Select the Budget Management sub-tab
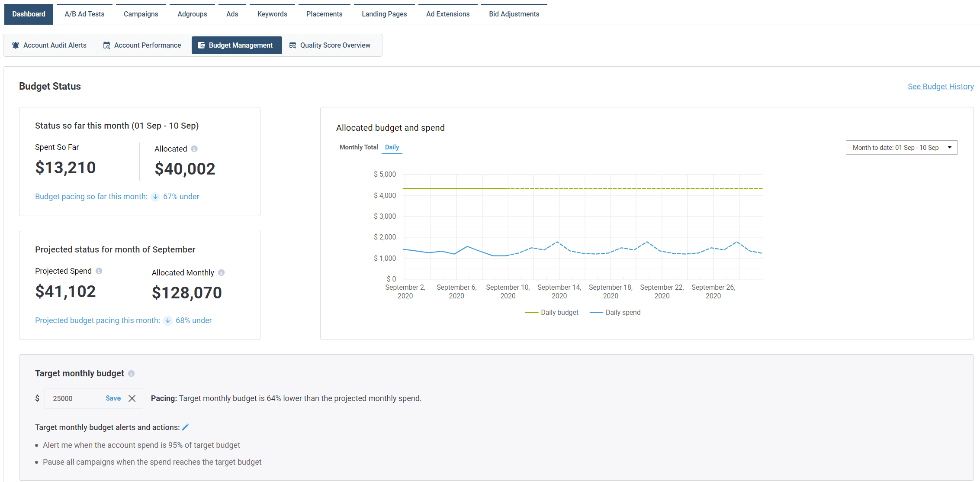Viewport: 980px width, 482px height. 237,45
